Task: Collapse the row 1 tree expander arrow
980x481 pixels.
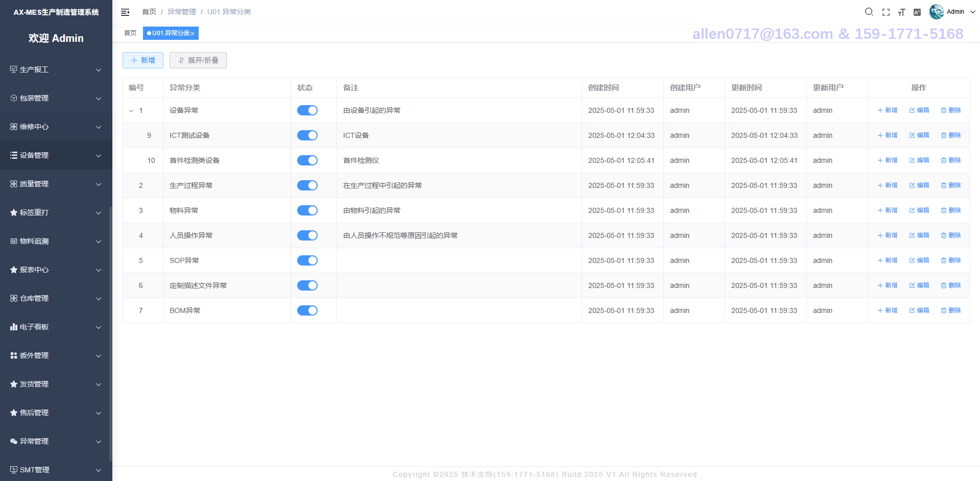Action: [131, 111]
